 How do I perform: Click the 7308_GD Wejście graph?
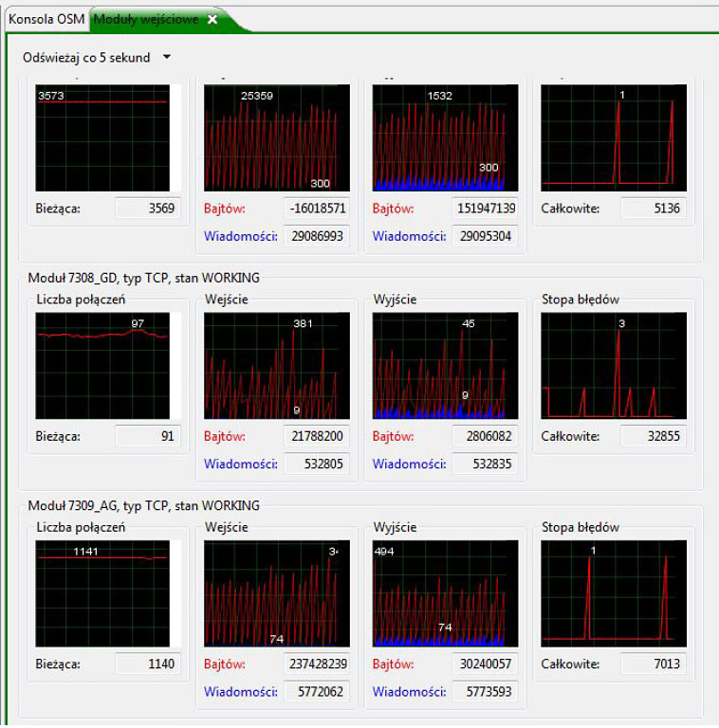tap(277, 365)
